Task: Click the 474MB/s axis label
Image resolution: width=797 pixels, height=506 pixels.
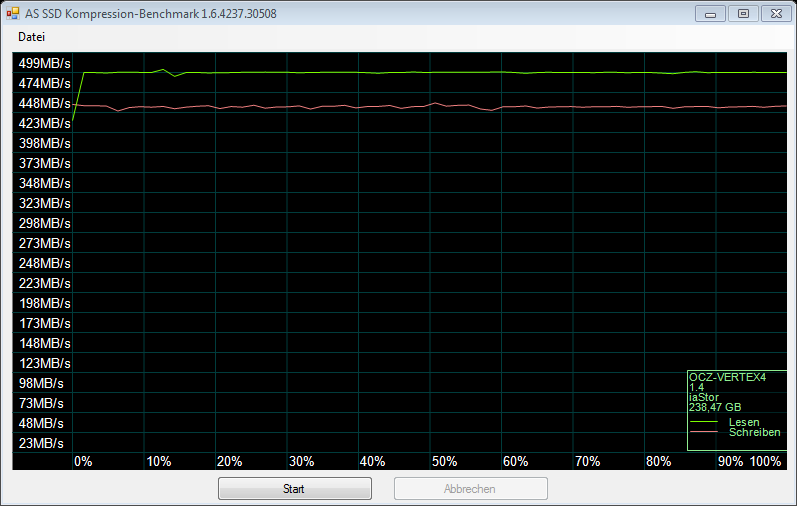Action: (45, 83)
